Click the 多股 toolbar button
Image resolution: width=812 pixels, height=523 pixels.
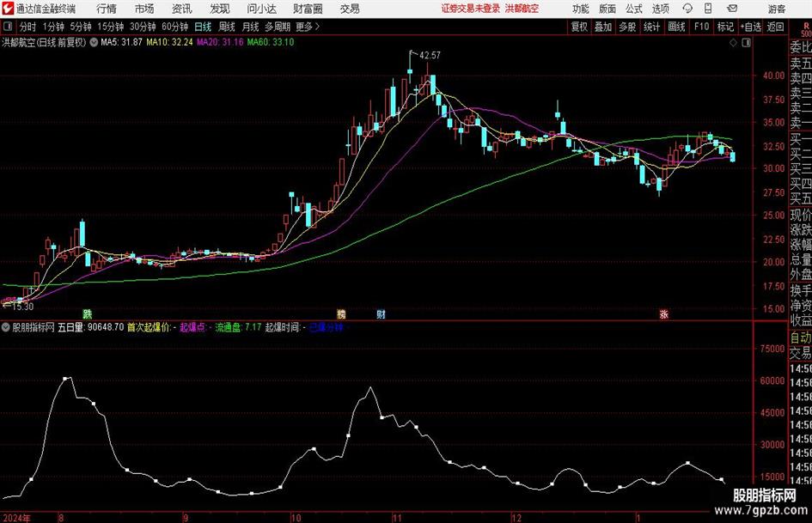pyautogui.click(x=627, y=27)
